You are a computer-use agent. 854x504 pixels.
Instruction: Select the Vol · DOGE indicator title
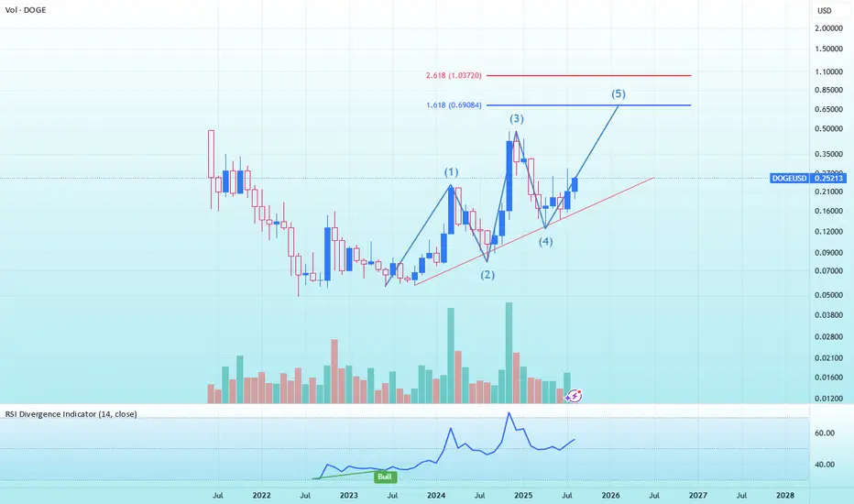pos(26,10)
